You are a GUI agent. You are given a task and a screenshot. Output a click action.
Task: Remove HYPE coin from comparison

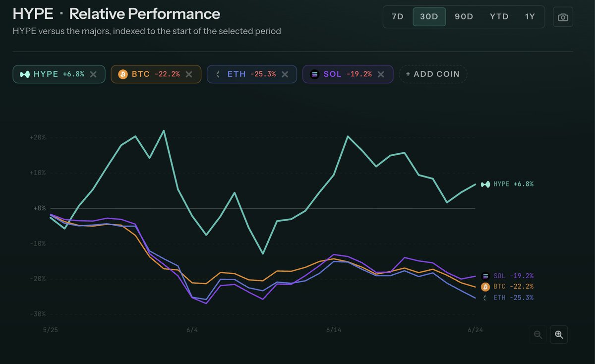pyautogui.click(x=93, y=74)
